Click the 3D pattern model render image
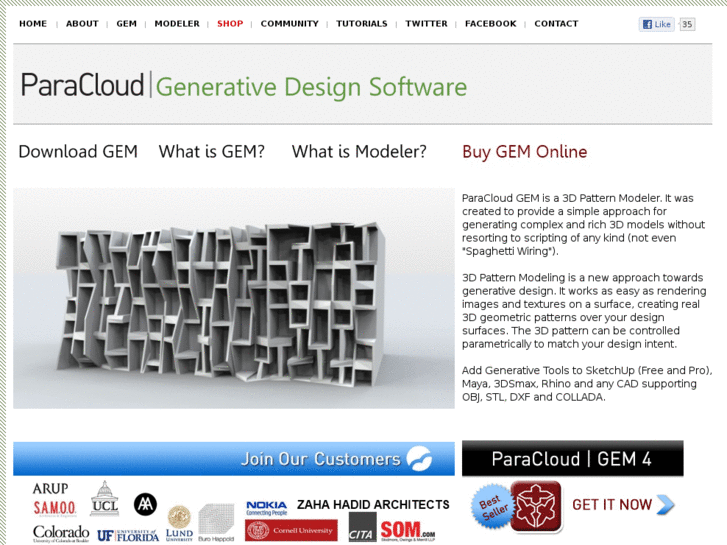The height and width of the screenshot is (545, 727). click(x=234, y=298)
